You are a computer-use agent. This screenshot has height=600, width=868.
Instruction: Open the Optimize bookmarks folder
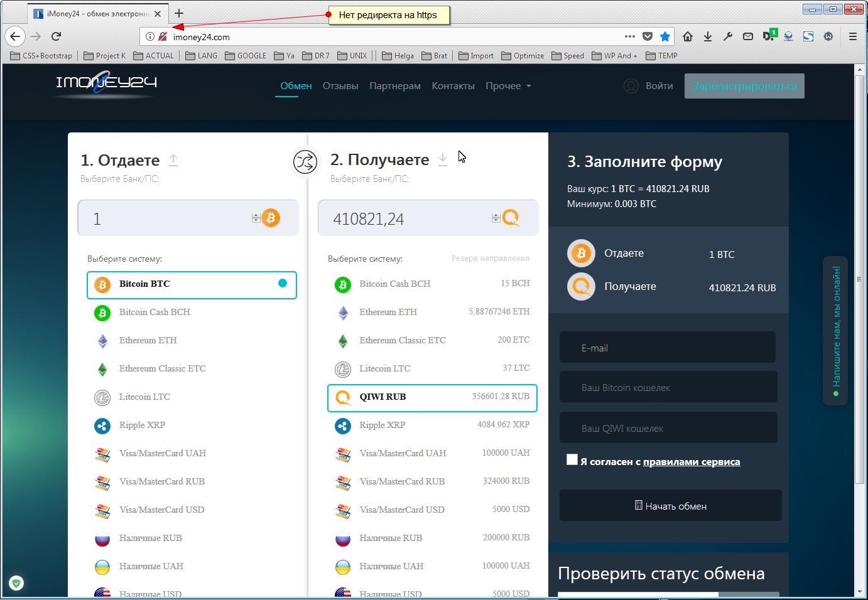tap(523, 56)
